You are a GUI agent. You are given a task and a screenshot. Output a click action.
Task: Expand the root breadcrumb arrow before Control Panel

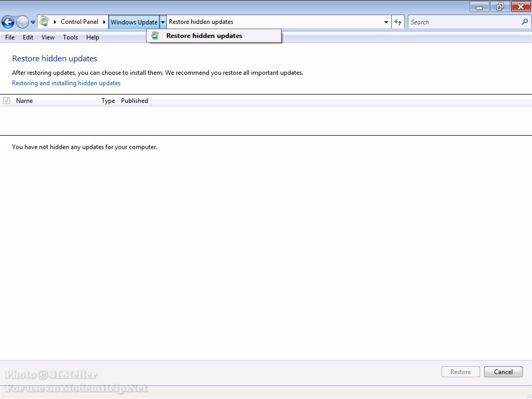[55, 22]
